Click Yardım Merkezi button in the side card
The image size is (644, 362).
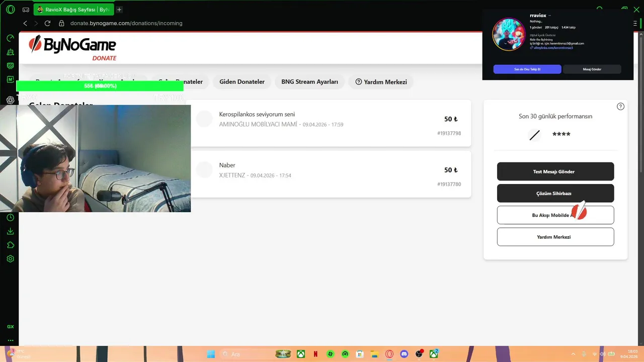tap(555, 237)
